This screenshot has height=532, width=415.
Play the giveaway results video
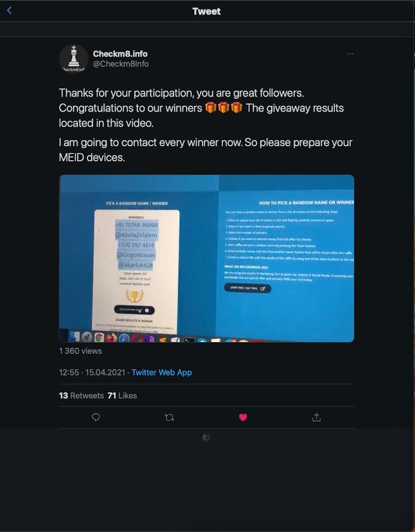coord(207,258)
